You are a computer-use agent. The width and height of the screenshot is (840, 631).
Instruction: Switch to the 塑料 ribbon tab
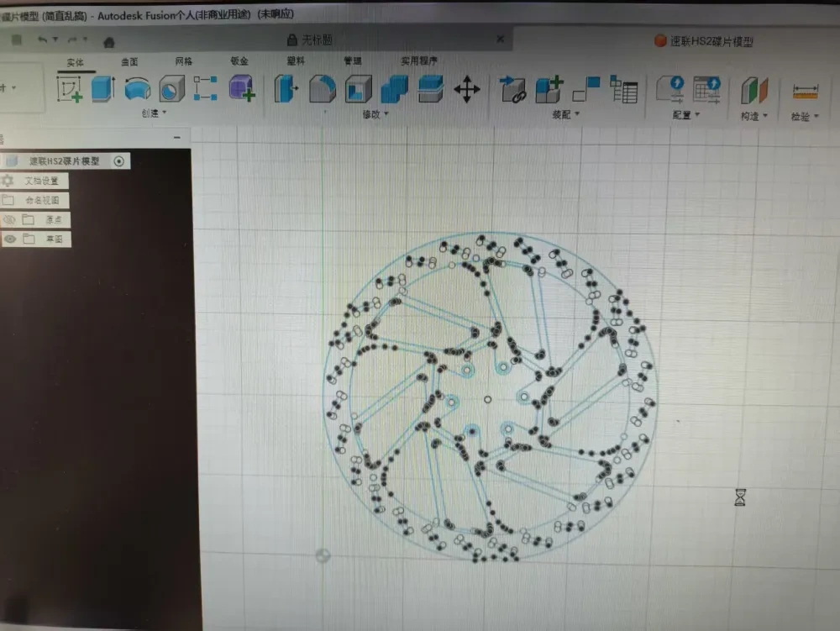(x=296, y=60)
